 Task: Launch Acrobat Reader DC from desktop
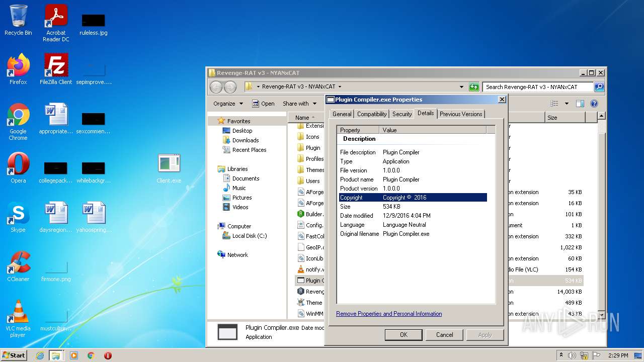56,23
